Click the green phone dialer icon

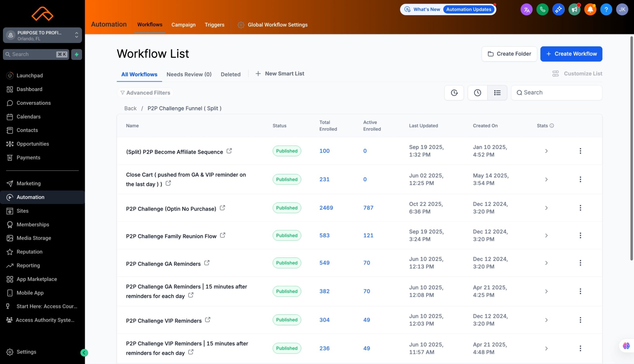542,9
